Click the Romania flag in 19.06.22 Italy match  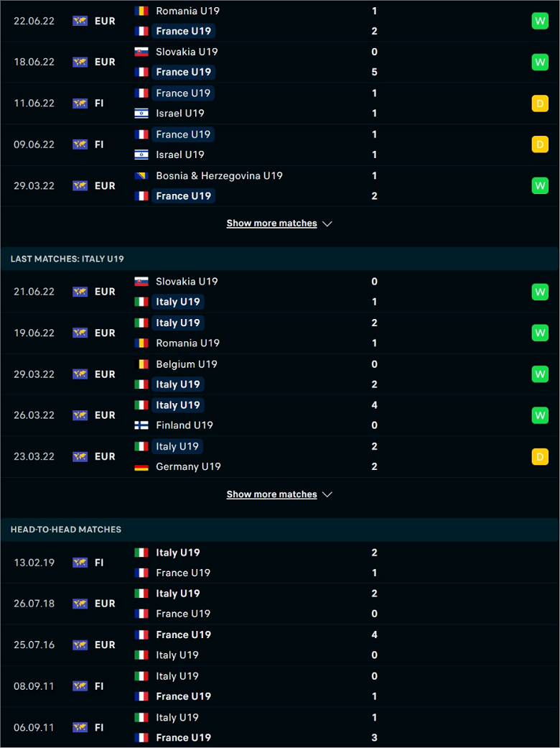tap(141, 343)
